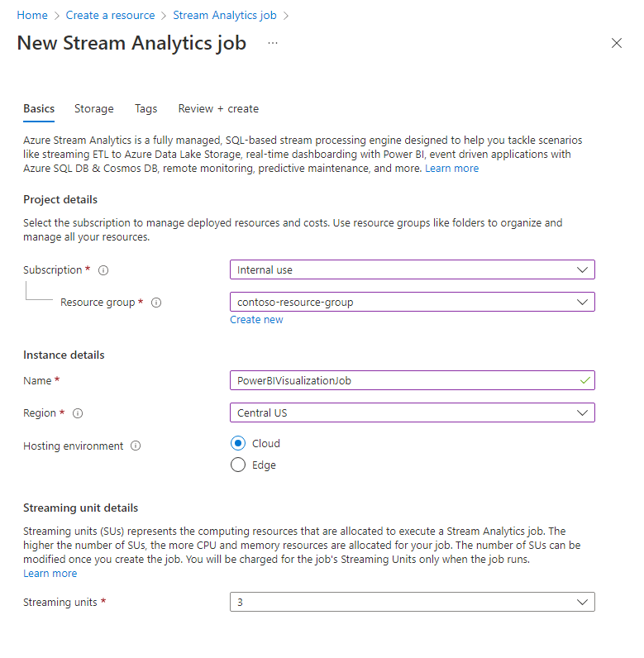Open the Region dropdown
The width and height of the screenshot is (644, 658).
[412, 412]
